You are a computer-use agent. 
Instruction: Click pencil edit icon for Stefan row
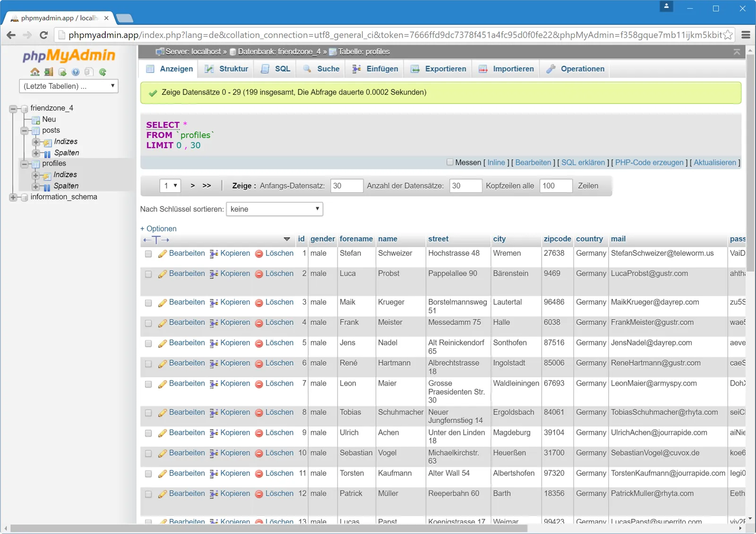tap(163, 254)
